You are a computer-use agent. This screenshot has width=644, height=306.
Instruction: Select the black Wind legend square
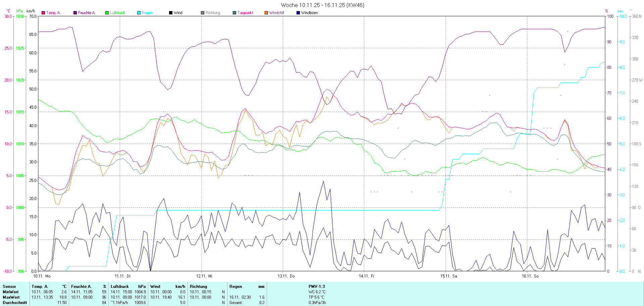pos(171,13)
